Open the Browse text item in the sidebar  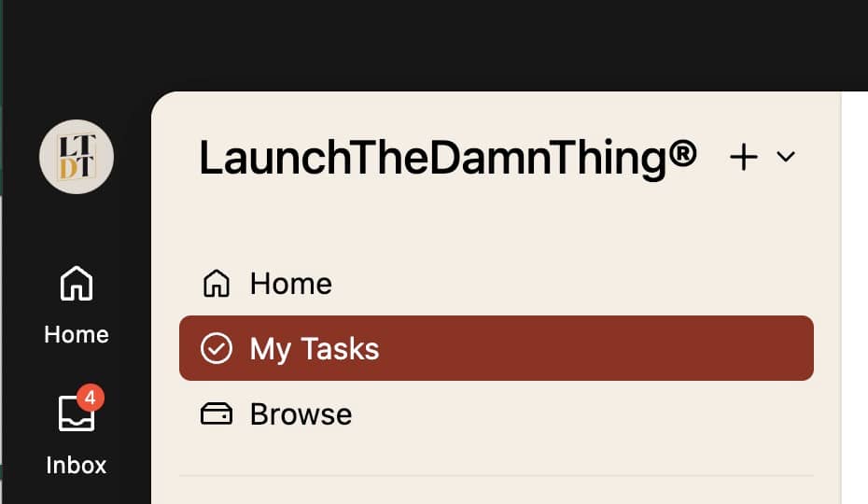point(301,414)
